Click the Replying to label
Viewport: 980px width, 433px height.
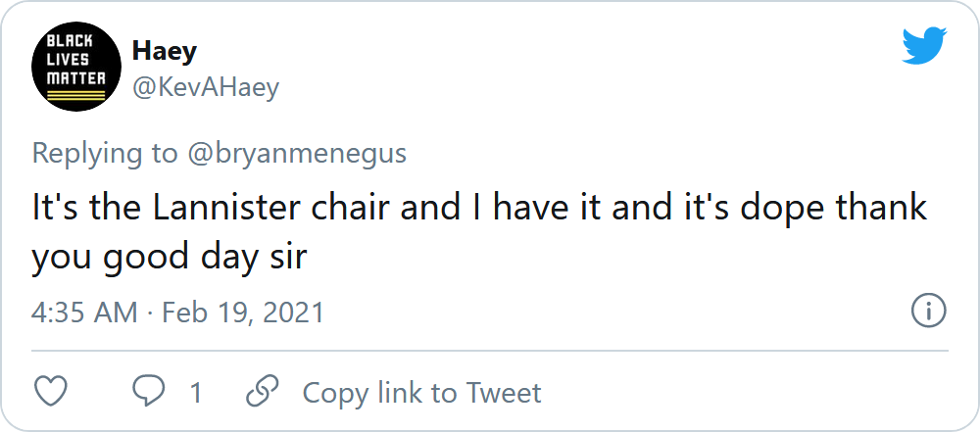(105, 154)
